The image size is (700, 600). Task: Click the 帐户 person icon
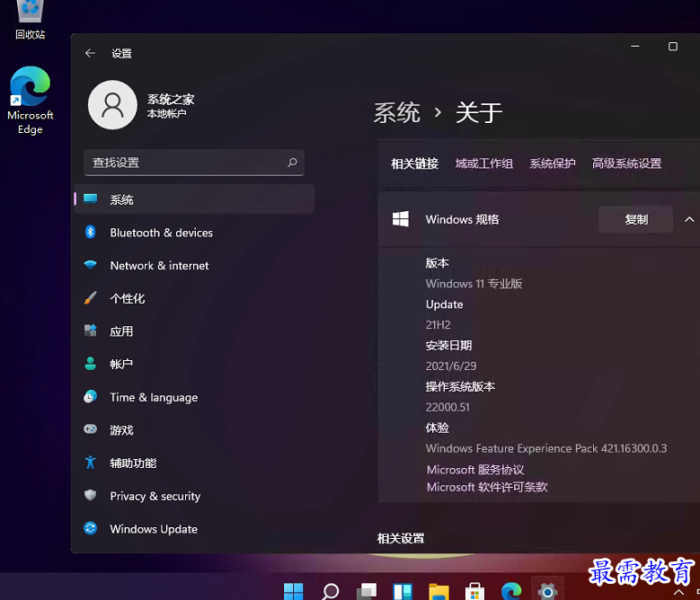click(90, 364)
